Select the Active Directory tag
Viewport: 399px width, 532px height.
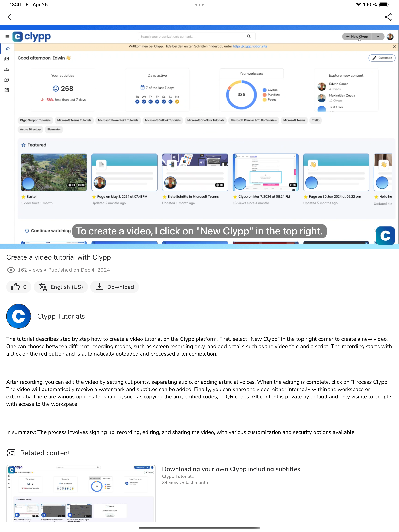coord(30,129)
